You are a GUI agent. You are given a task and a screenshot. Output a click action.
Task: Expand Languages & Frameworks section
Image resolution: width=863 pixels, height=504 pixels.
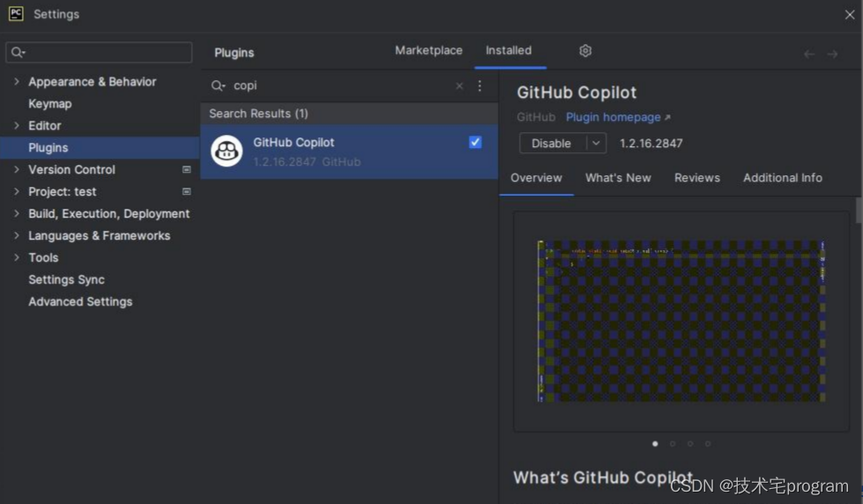point(17,235)
